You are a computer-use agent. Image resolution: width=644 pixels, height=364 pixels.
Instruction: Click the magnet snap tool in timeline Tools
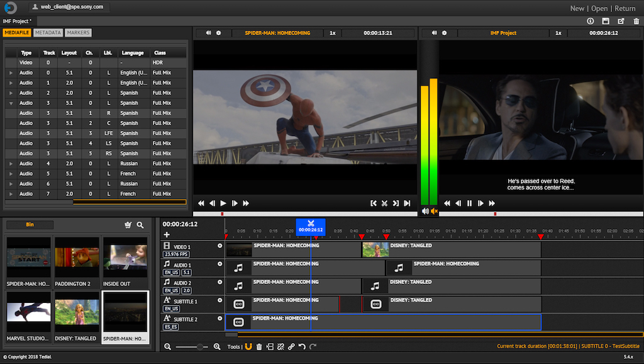pos(248,346)
